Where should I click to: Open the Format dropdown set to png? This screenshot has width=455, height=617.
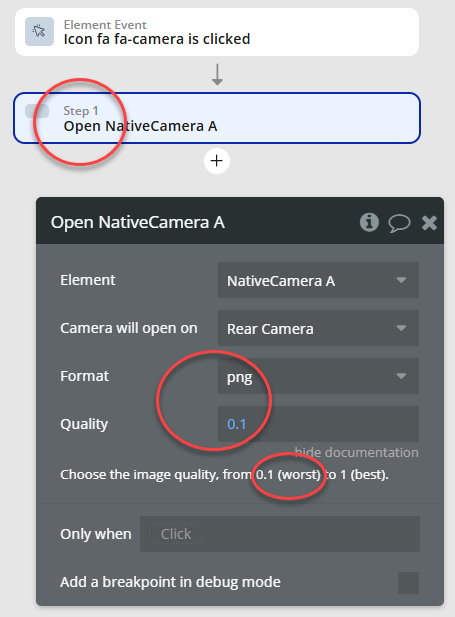(318, 376)
